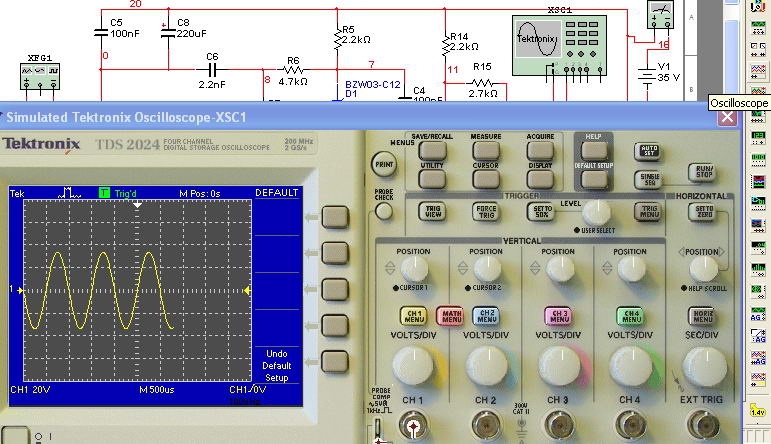Click the CH 1 VOLTS/DIV knob
The image size is (771, 444).
(414, 366)
